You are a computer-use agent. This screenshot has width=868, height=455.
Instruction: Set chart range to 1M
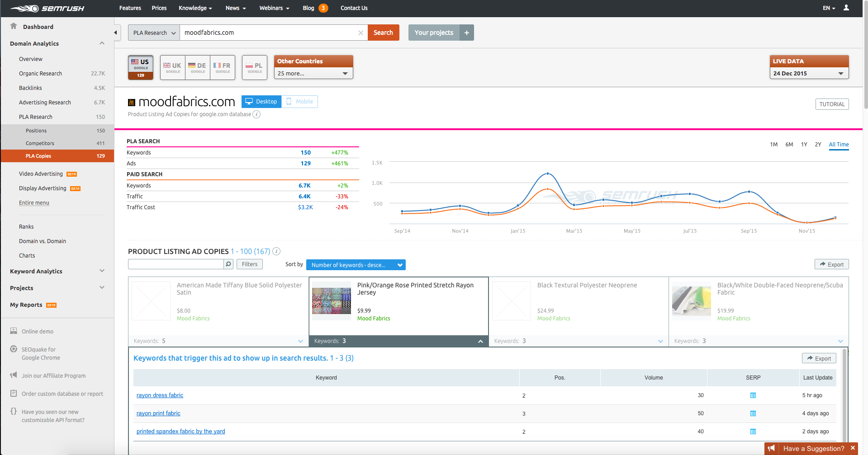[x=774, y=145]
